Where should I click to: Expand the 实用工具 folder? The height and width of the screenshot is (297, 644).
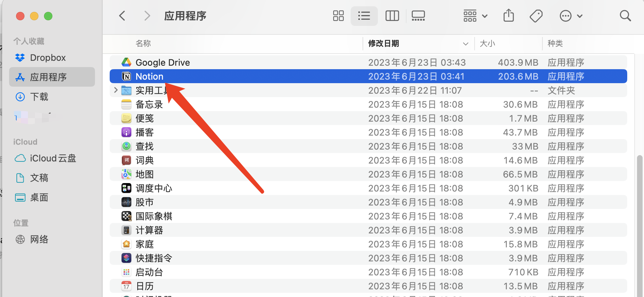116,90
